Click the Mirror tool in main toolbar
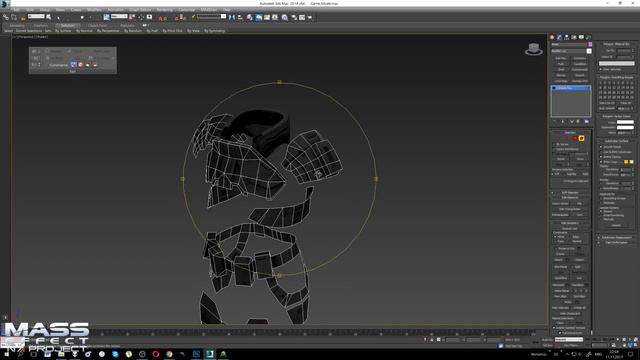 (x=232, y=17)
